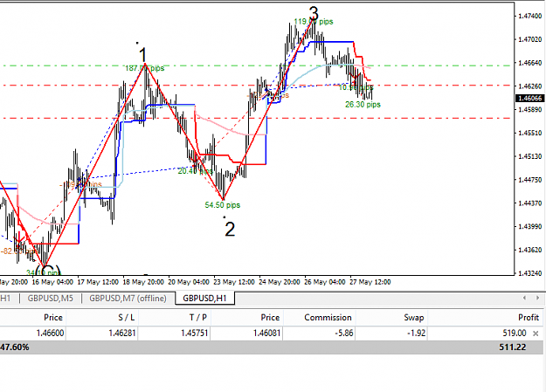The image size is (546, 392).
Task: Select the green dash-dot horizontal line
Action: pos(257,65)
